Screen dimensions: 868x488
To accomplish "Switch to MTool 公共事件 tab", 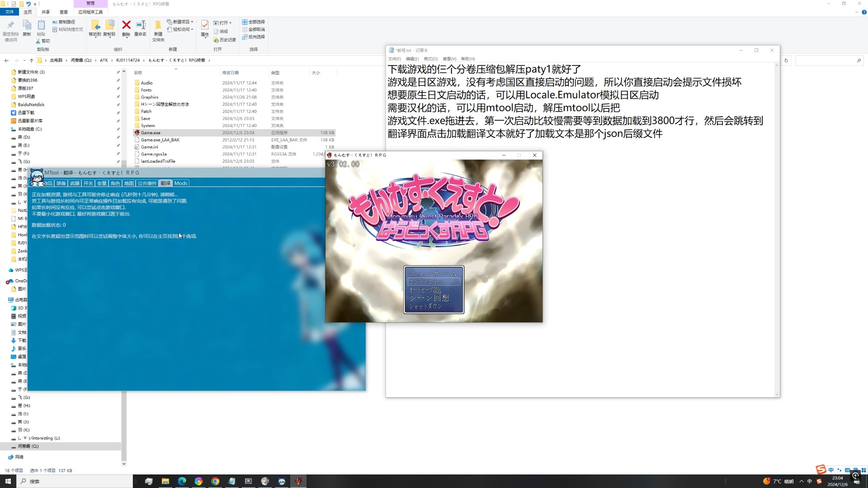I will [147, 183].
